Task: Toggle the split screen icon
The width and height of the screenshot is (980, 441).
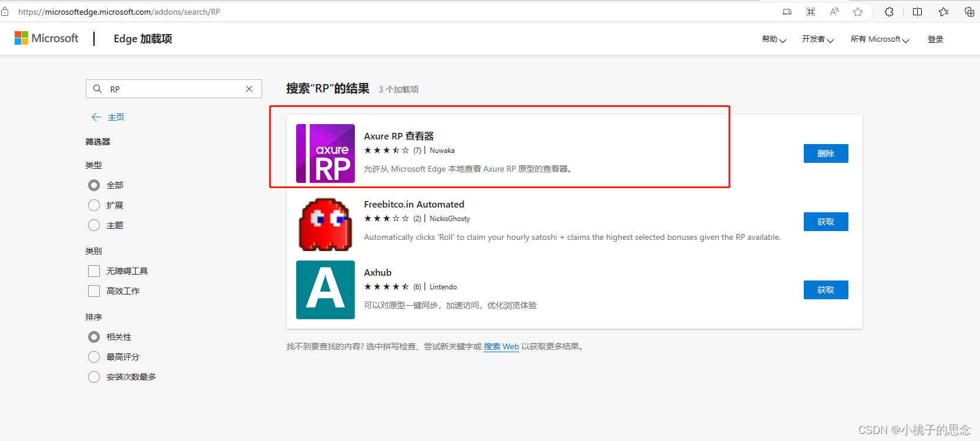Action: point(917,12)
